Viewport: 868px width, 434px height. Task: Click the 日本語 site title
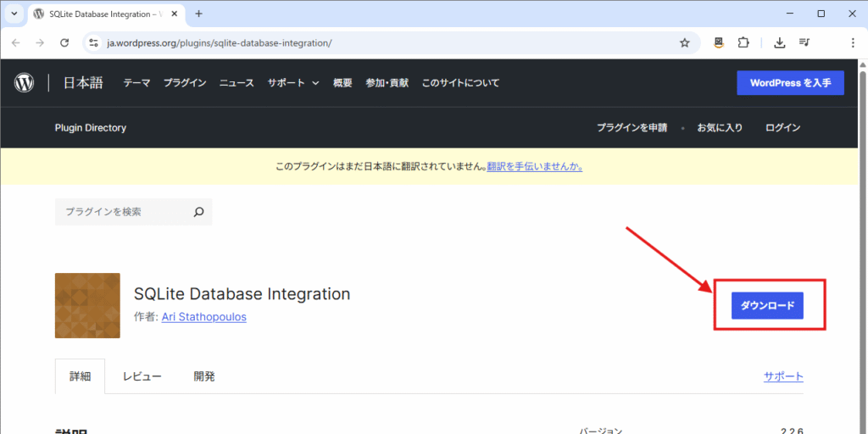83,83
